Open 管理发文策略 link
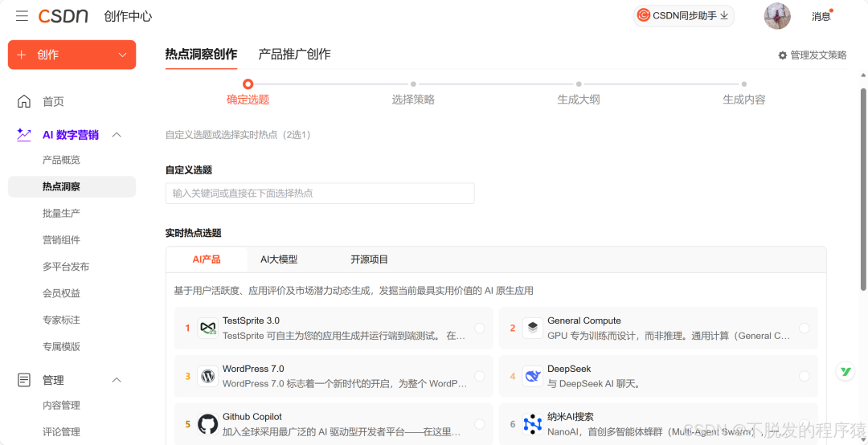 click(818, 55)
